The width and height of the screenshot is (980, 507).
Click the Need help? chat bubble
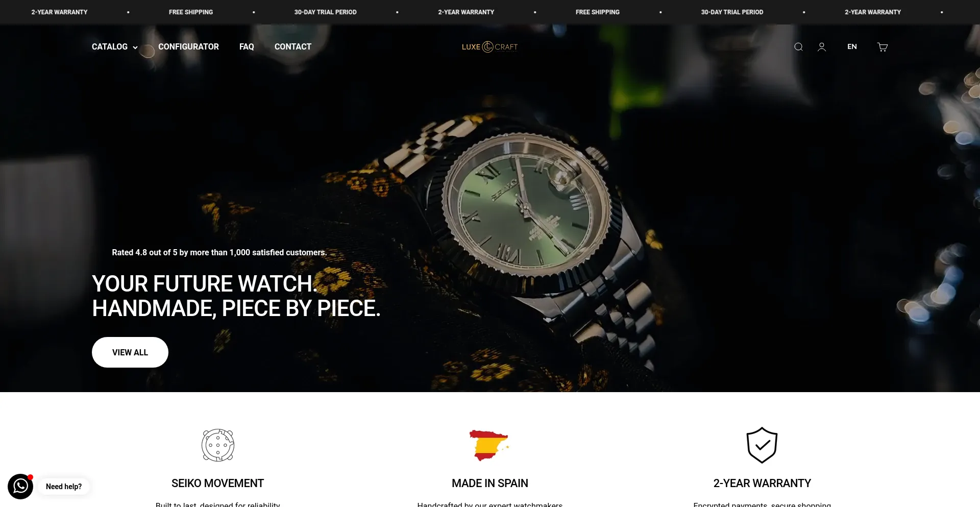64,487
